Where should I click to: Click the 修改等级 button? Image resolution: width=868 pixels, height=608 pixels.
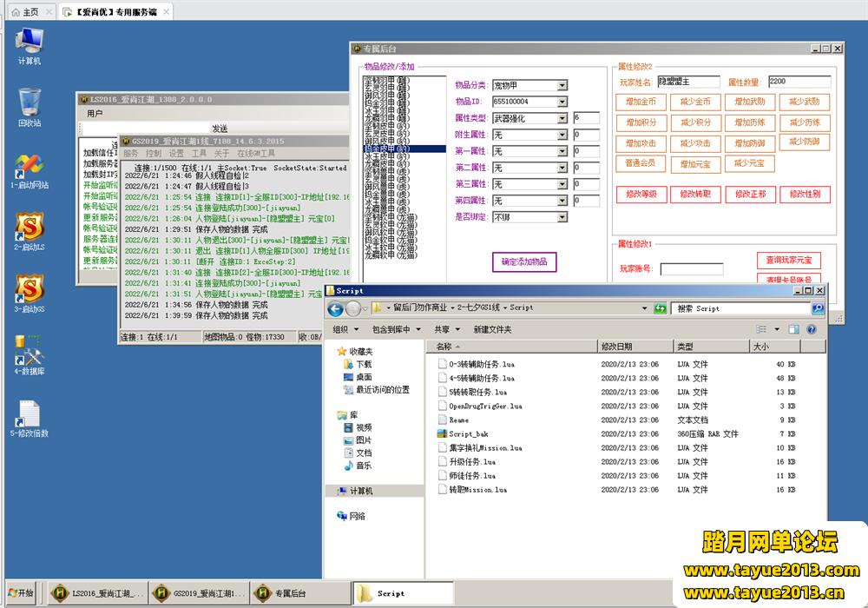tap(641, 195)
